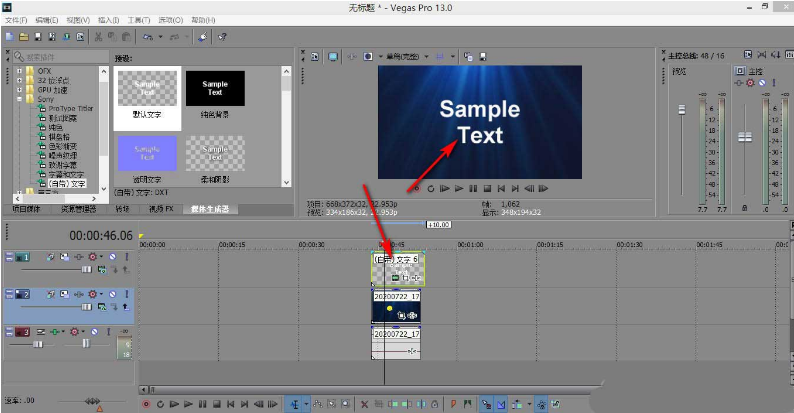Toggle mute on audio track 3
The image size is (794, 413).
point(95,330)
